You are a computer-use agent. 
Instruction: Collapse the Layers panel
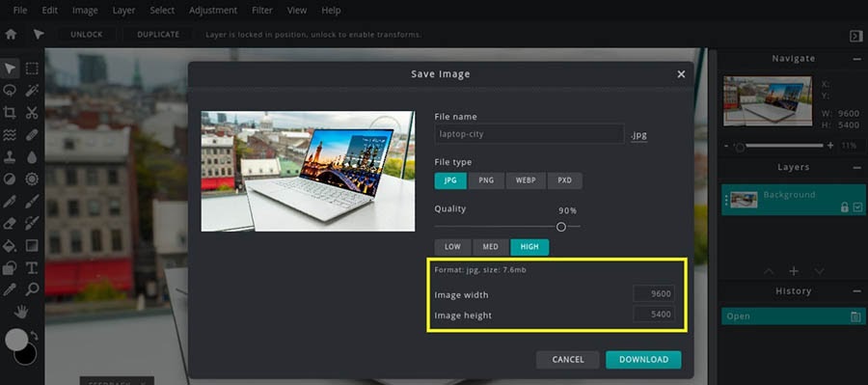[x=857, y=167]
